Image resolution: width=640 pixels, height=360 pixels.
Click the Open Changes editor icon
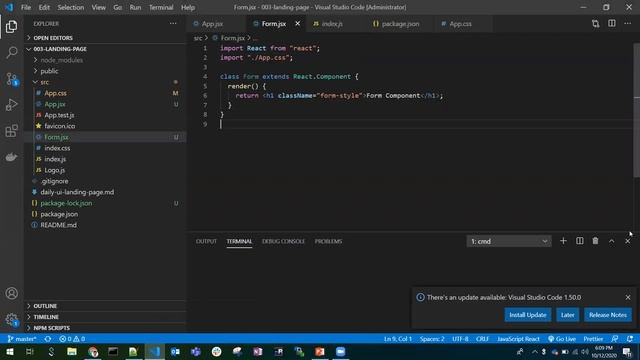[x=596, y=24]
